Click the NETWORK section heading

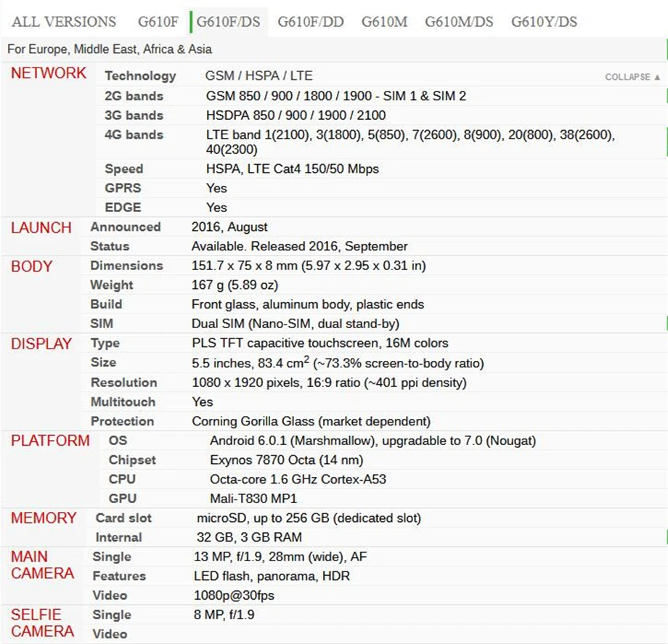click(49, 73)
